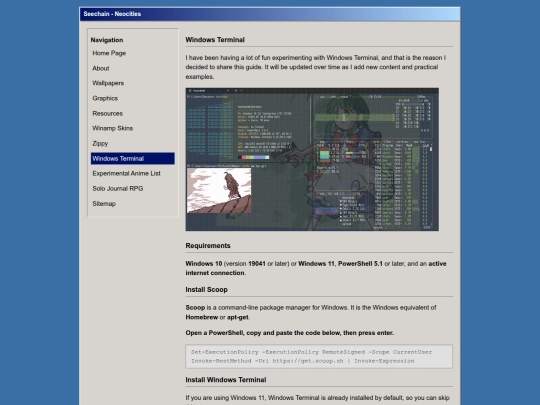The width and height of the screenshot is (540, 405).
Task: Open the Resources link
Action: point(107,113)
